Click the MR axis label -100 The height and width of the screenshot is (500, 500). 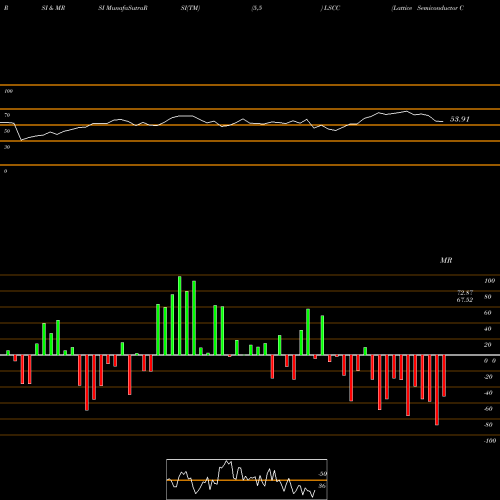coord(490,441)
